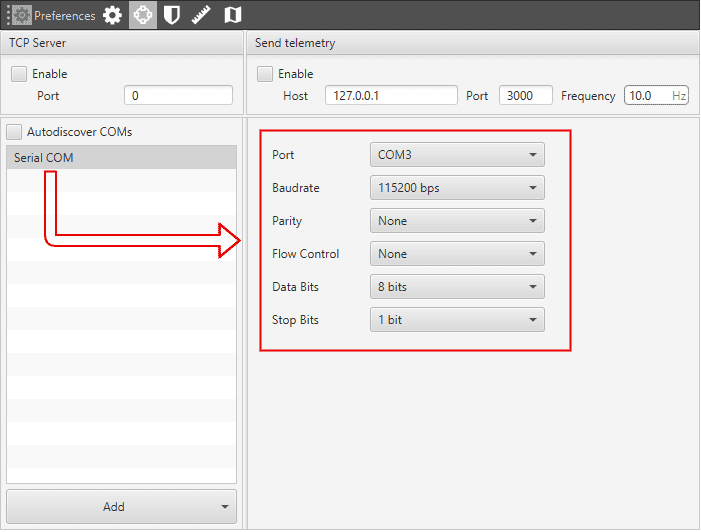This screenshot has width=701, height=532.
Task: Open the Baudrate 115200 bps dropdown
Action: click(457, 188)
